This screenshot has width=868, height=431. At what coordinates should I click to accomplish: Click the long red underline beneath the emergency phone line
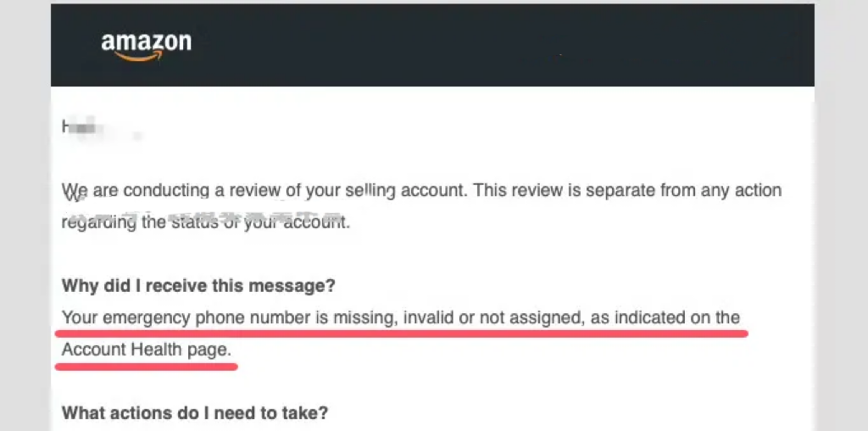[x=404, y=334]
